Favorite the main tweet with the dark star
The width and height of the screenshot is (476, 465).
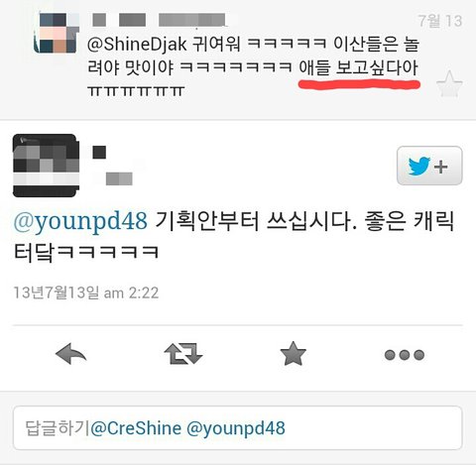coord(293,353)
